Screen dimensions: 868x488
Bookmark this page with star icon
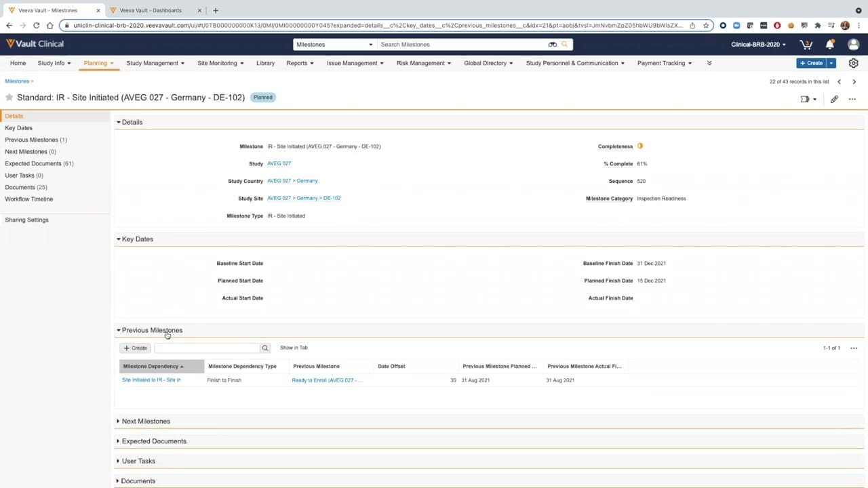[x=706, y=26]
